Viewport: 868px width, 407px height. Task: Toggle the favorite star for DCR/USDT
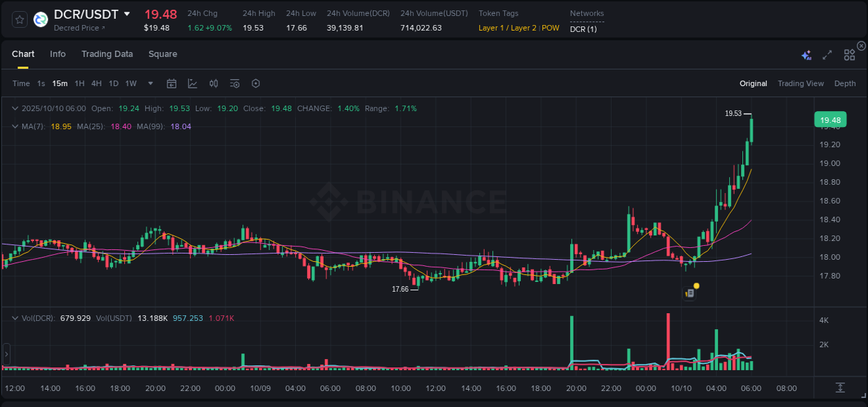pos(19,19)
